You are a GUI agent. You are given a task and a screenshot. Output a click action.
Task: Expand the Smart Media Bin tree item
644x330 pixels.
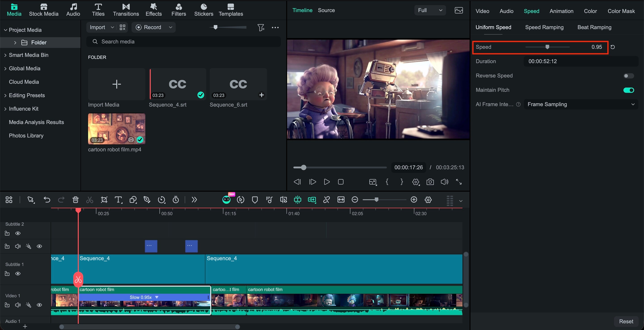(5, 55)
